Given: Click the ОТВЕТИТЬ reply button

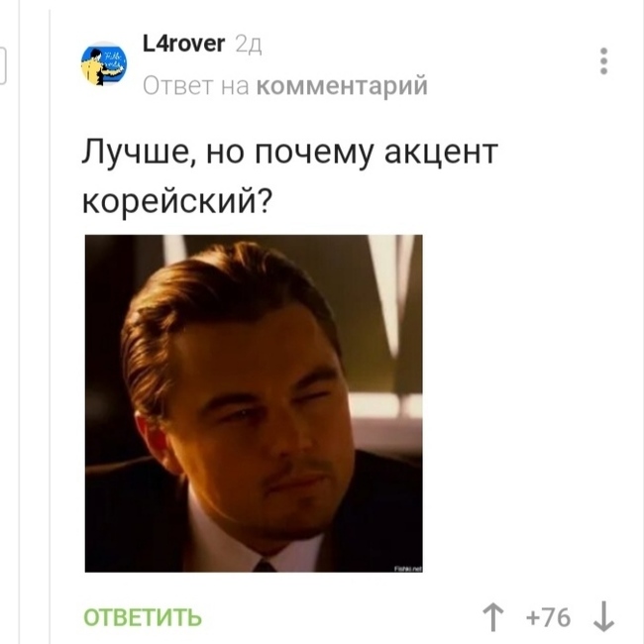Looking at the screenshot, I should pyautogui.click(x=143, y=617).
